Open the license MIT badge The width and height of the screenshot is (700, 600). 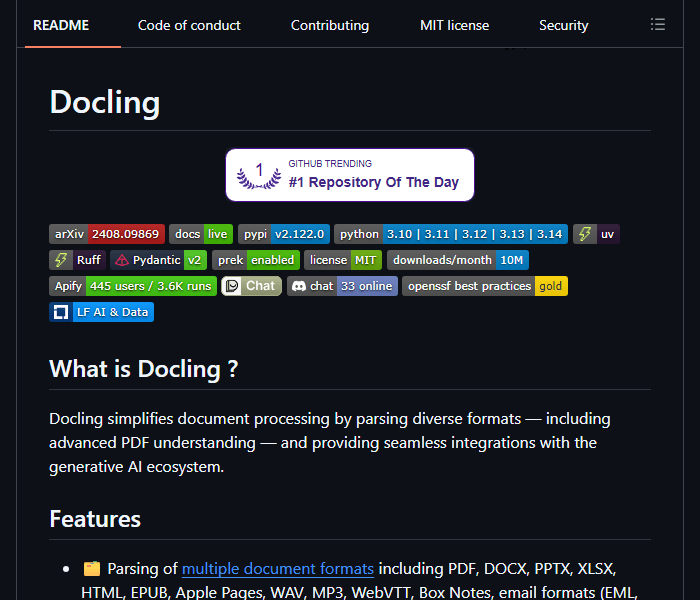pyautogui.click(x=343, y=260)
